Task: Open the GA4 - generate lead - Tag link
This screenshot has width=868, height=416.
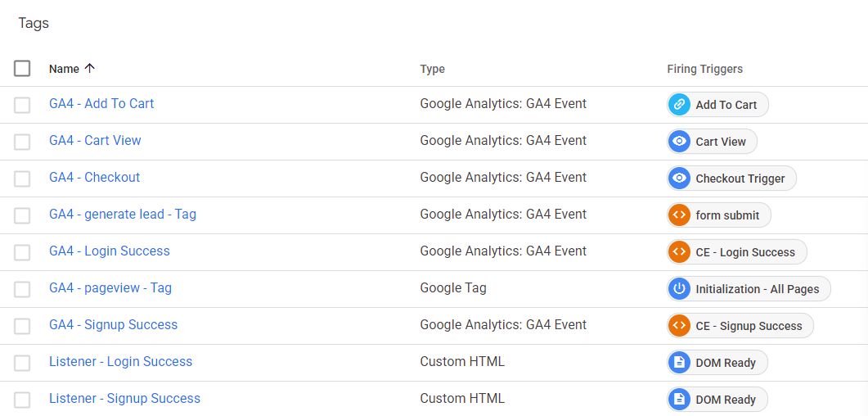Action: coord(123,214)
